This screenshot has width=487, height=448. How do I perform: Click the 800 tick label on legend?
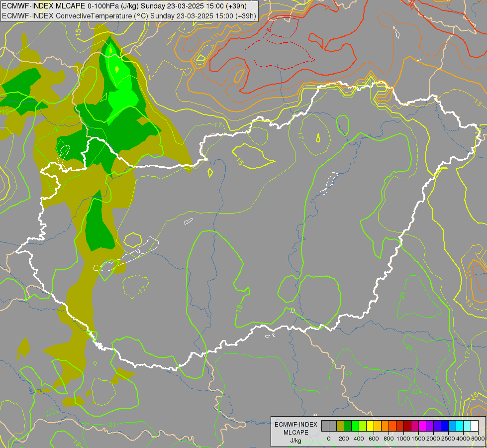click(389, 439)
